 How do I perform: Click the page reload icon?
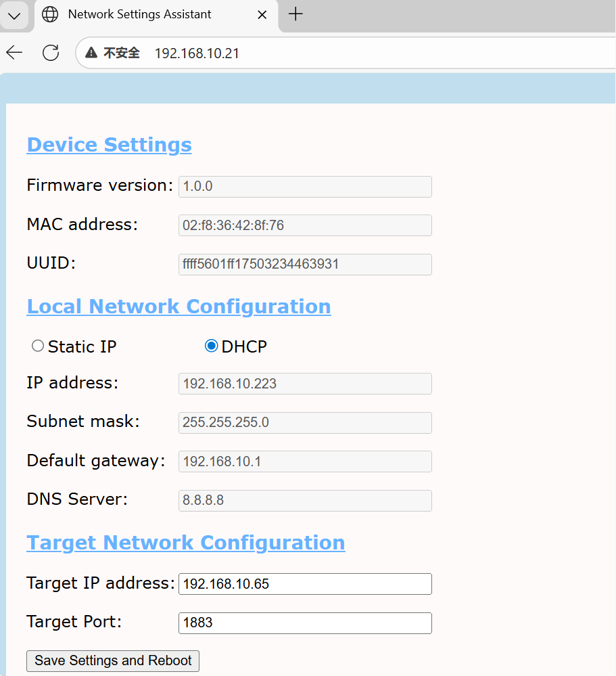point(51,52)
